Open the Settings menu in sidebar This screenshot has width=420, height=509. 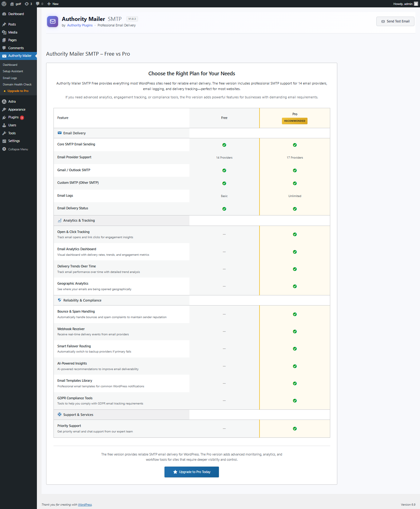(x=14, y=141)
